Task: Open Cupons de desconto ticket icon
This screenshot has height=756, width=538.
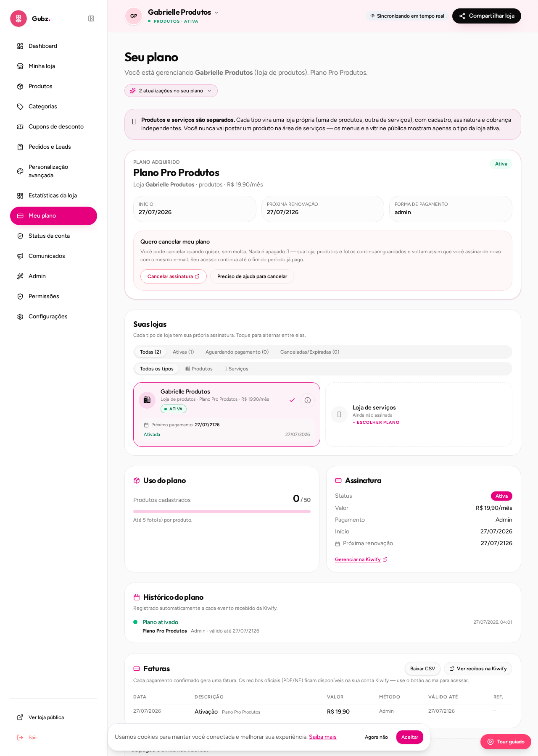Action: (20, 127)
